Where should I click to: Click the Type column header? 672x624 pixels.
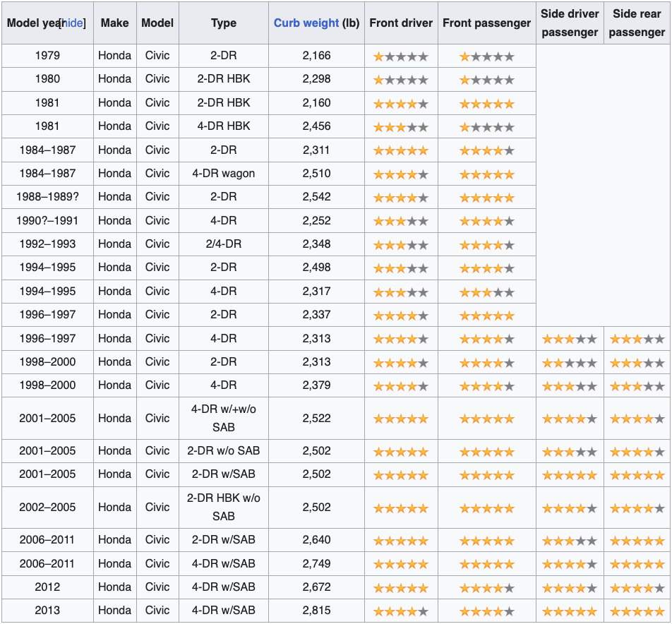coord(223,22)
